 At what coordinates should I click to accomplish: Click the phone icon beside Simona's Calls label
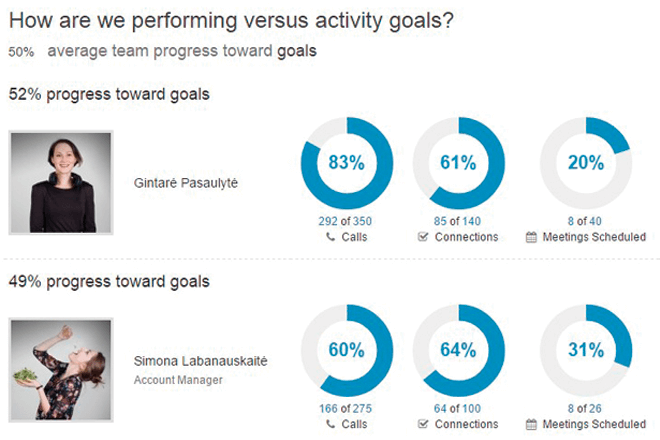331,424
